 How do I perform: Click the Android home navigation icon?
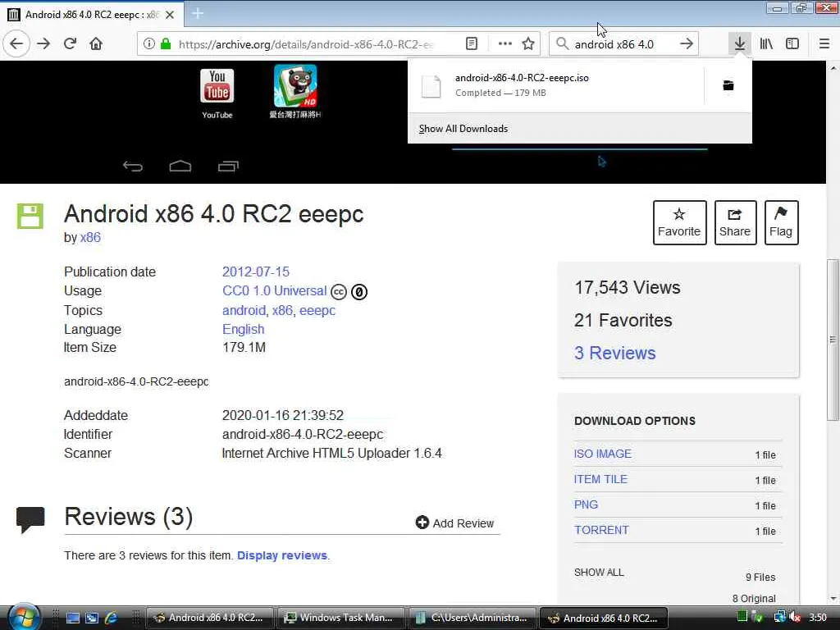180,166
